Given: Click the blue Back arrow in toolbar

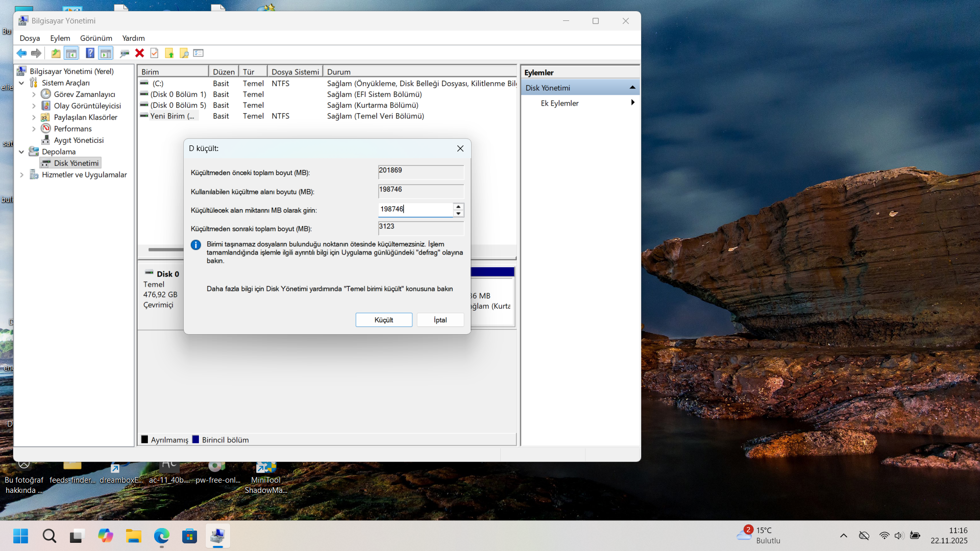Looking at the screenshot, I should click(21, 53).
